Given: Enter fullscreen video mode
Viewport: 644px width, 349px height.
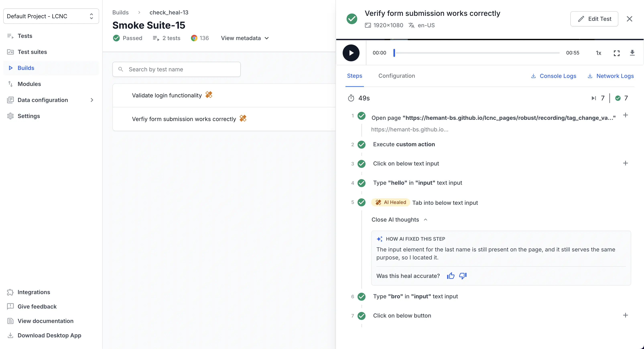Looking at the screenshot, I should pyautogui.click(x=617, y=53).
